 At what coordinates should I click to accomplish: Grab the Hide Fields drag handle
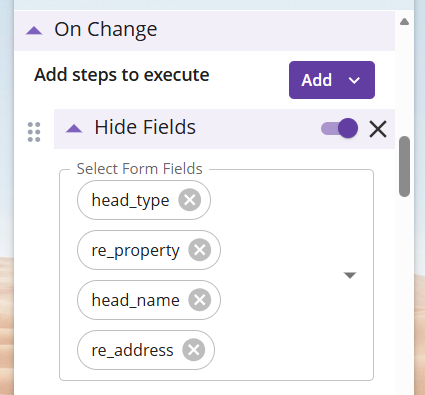(x=34, y=132)
